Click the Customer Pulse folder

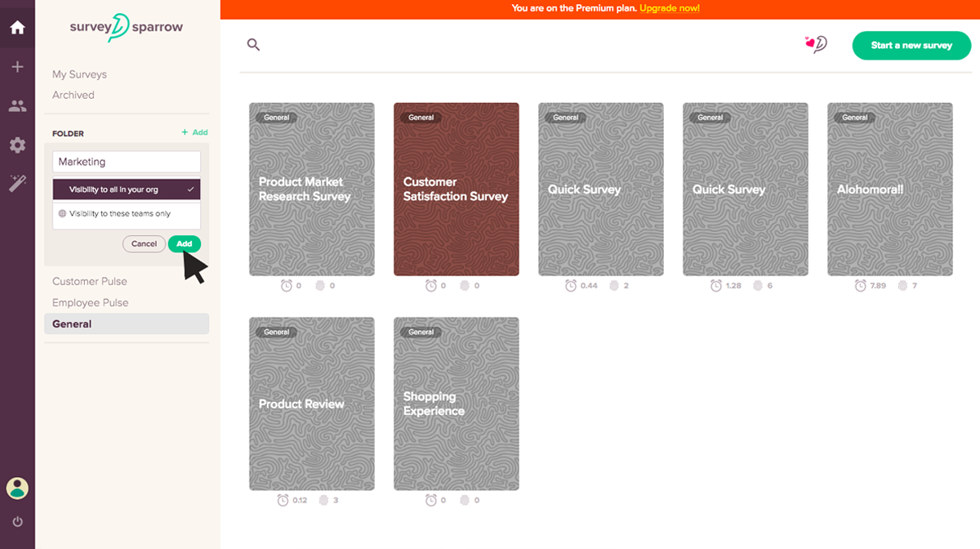click(x=90, y=281)
